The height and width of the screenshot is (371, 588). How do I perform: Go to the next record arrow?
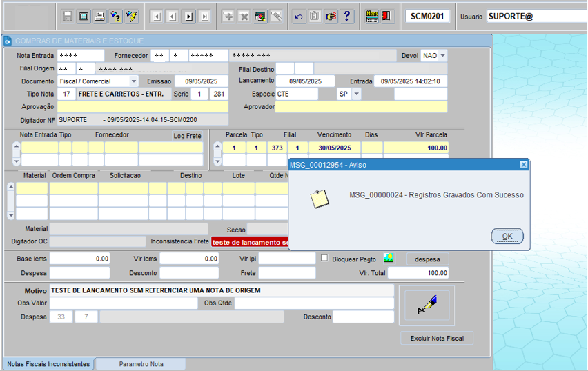pos(188,16)
